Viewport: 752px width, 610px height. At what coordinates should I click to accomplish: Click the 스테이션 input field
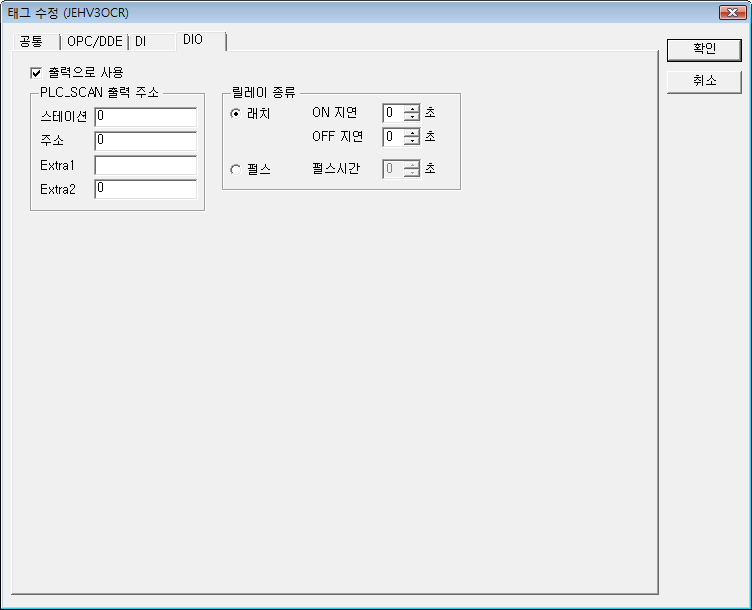(x=145, y=117)
